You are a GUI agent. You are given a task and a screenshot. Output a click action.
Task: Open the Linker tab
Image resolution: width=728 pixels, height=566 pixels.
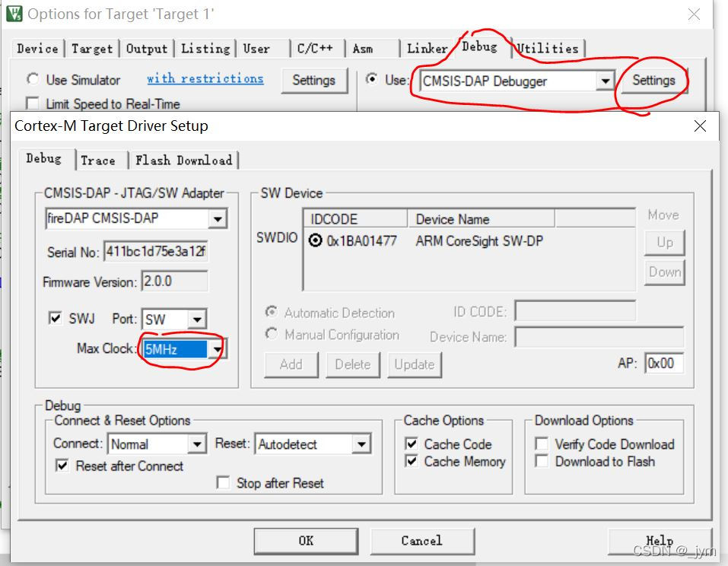point(427,48)
